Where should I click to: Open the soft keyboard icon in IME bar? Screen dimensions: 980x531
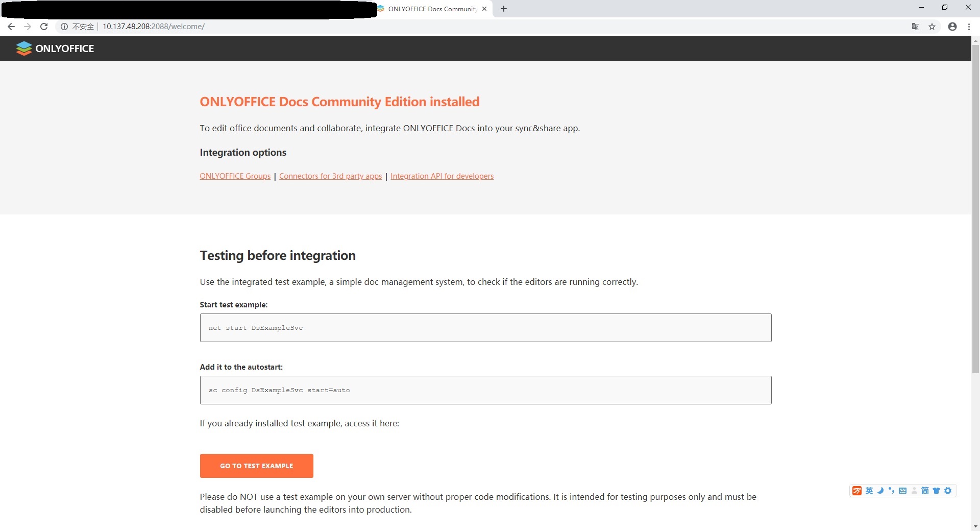point(902,491)
